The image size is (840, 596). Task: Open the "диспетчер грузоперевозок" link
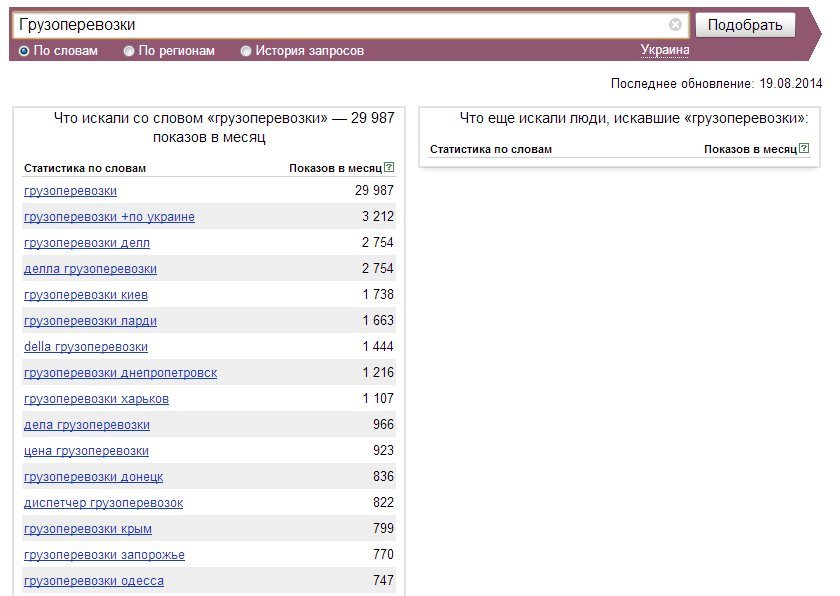click(x=103, y=503)
